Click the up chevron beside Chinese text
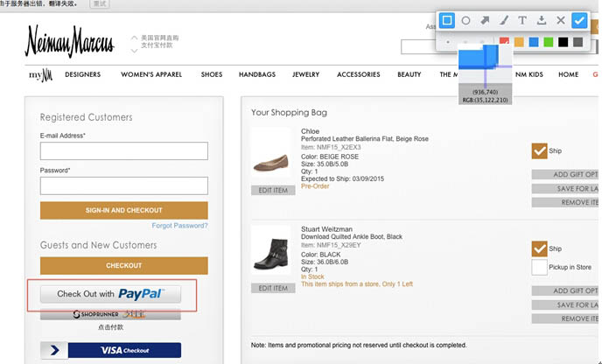This screenshot has height=364, width=602. [x=134, y=38]
